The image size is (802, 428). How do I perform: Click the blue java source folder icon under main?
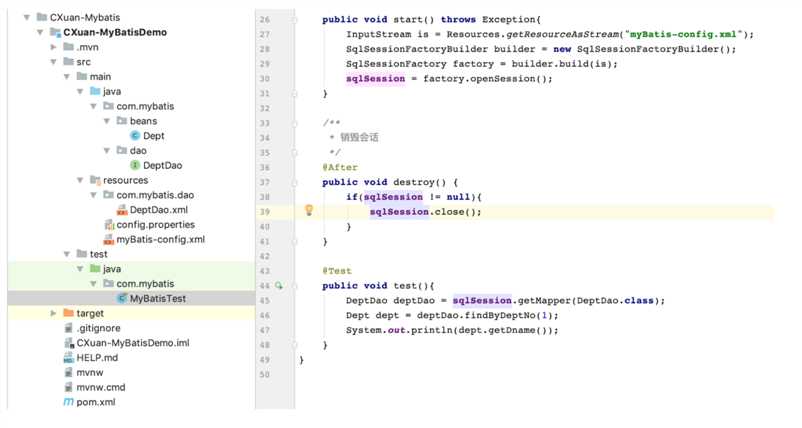coord(95,91)
